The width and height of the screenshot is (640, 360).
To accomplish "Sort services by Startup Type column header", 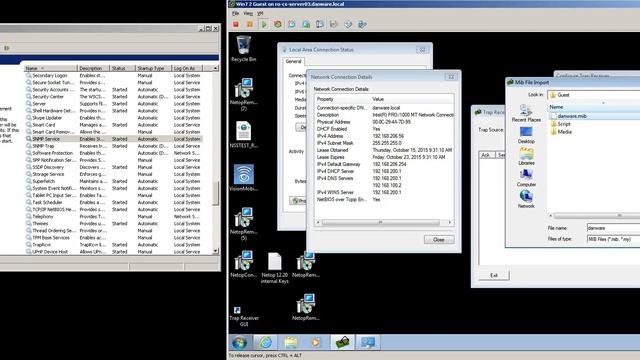I will (x=153, y=68).
